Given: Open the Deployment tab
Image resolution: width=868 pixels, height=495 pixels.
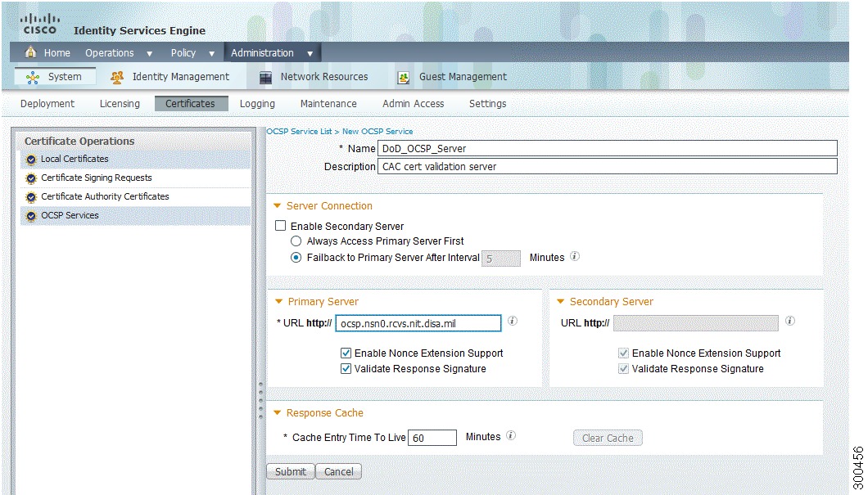Looking at the screenshot, I should (47, 103).
